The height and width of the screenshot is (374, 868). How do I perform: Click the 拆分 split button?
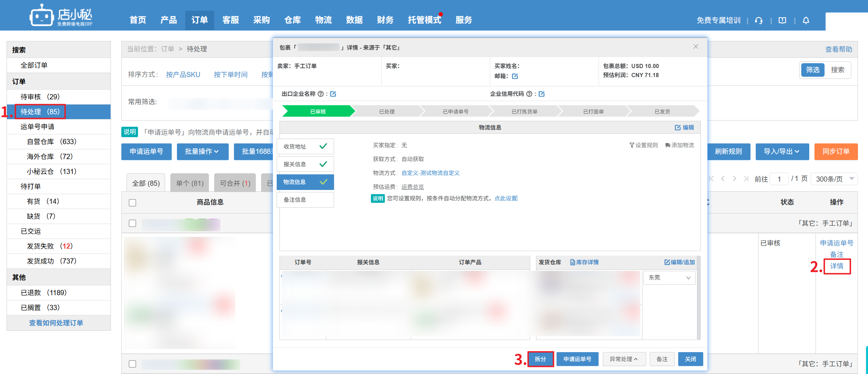(x=540, y=359)
